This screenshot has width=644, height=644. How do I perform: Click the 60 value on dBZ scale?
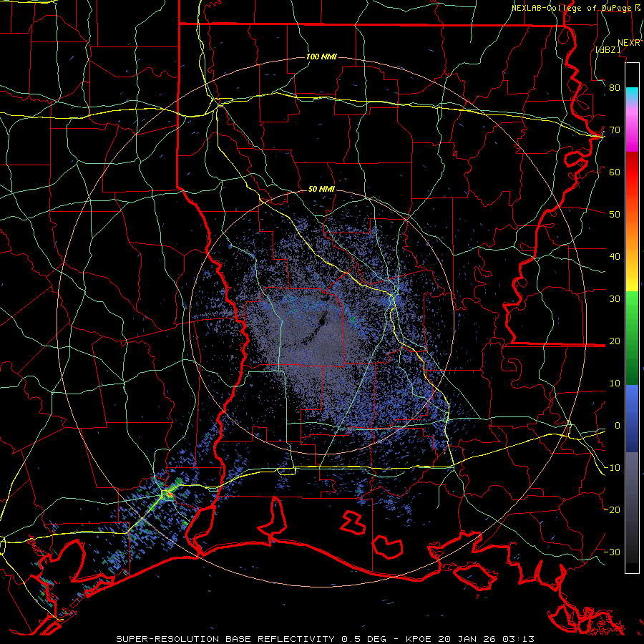pyautogui.click(x=615, y=172)
